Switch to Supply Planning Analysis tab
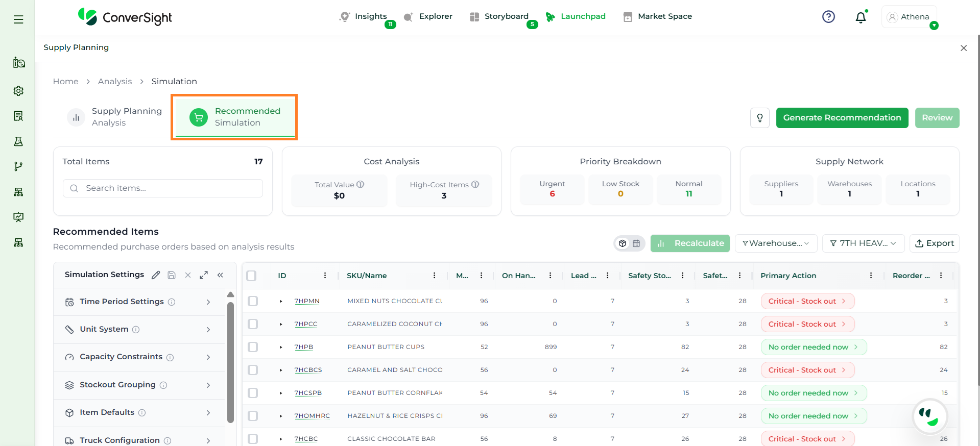Viewport: 980px width, 446px height. coord(115,117)
